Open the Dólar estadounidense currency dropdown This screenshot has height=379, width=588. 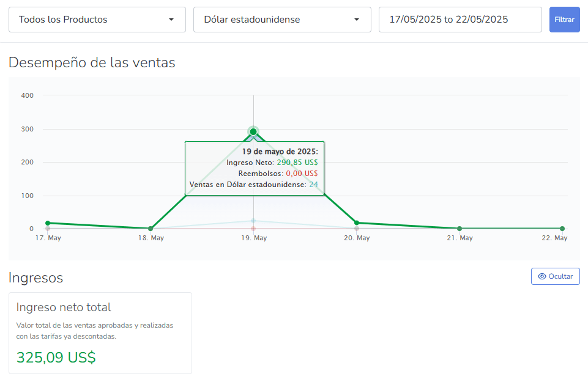pos(282,20)
